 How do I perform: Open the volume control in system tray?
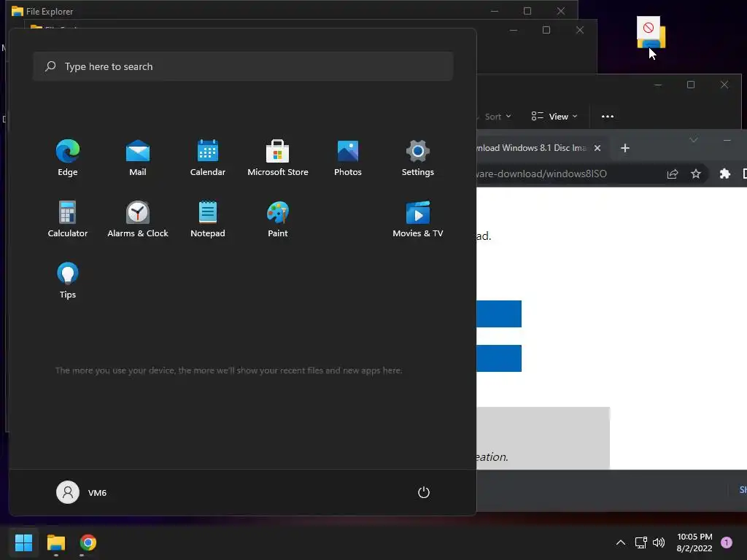659,542
